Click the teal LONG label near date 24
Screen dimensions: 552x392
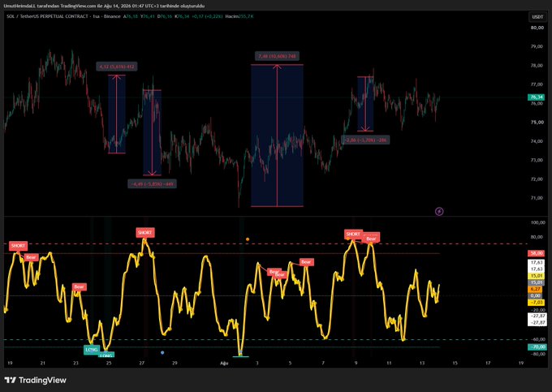pos(92,350)
